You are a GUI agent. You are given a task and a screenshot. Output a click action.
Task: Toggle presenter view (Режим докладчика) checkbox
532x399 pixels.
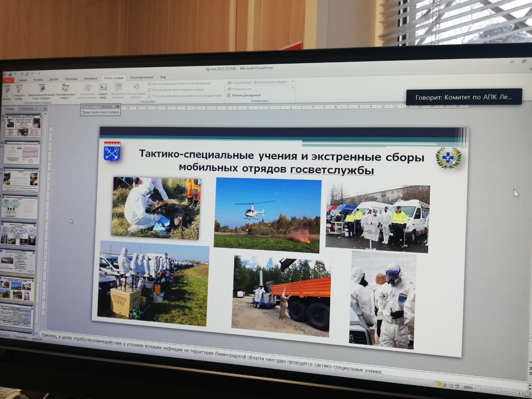(229, 95)
